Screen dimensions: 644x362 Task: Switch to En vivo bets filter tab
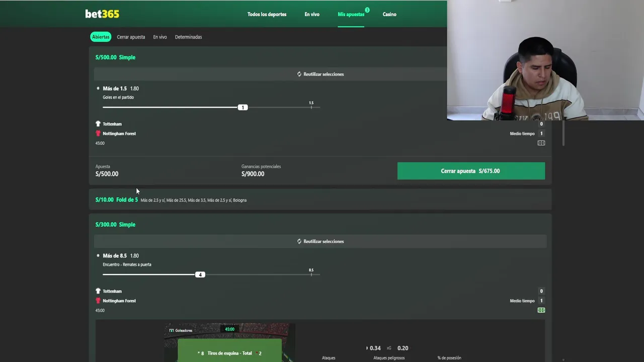click(x=160, y=37)
